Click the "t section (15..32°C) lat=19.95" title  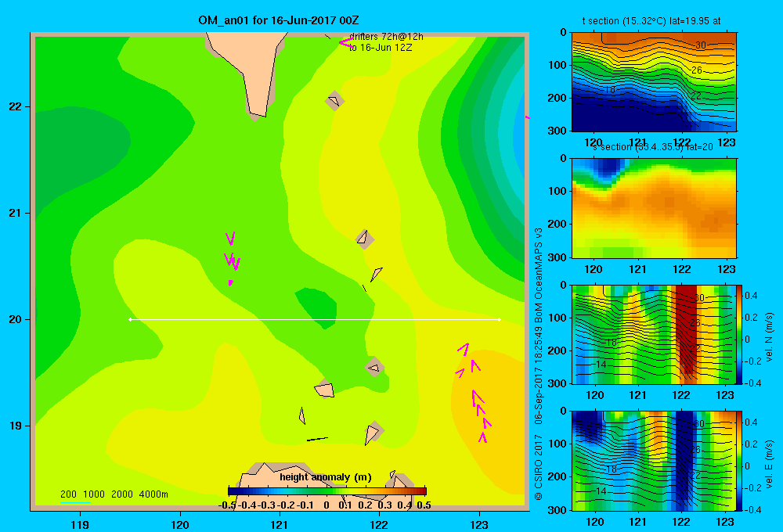(651, 21)
